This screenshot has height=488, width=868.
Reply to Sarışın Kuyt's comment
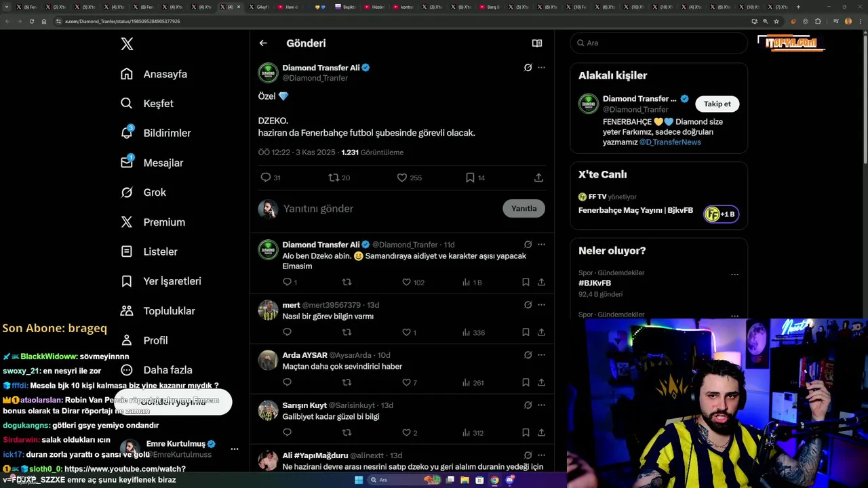(287, 432)
